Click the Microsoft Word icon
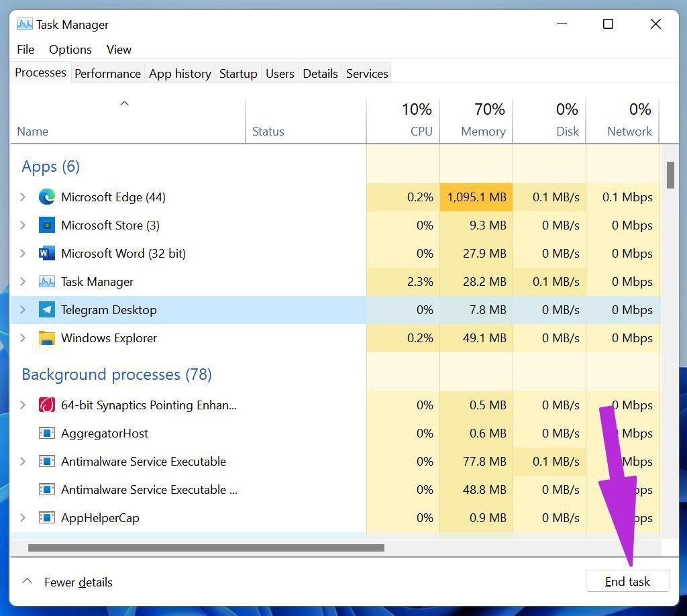The height and width of the screenshot is (616, 687). pyautogui.click(x=46, y=253)
